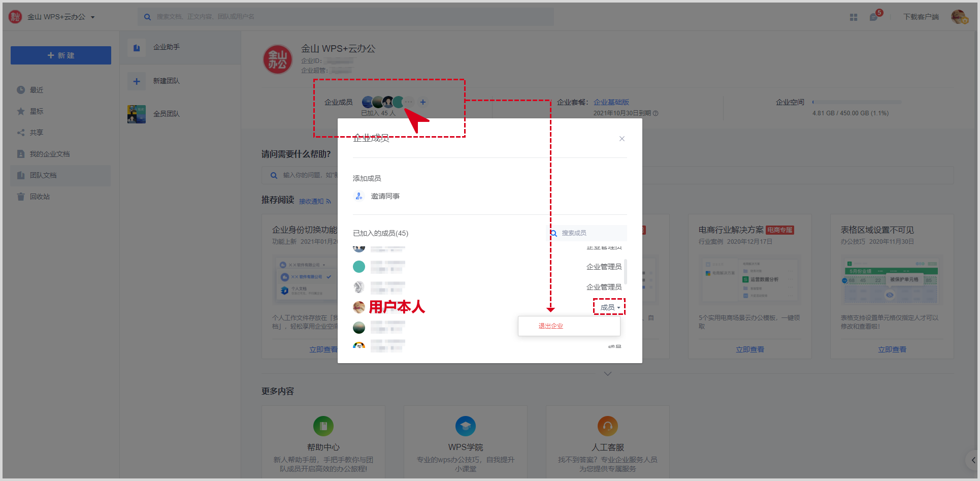The height and width of the screenshot is (481, 980).
Task: Click the enterprise 金山办公 round logo
Action: pyautogui.click(x=278, y=59)
